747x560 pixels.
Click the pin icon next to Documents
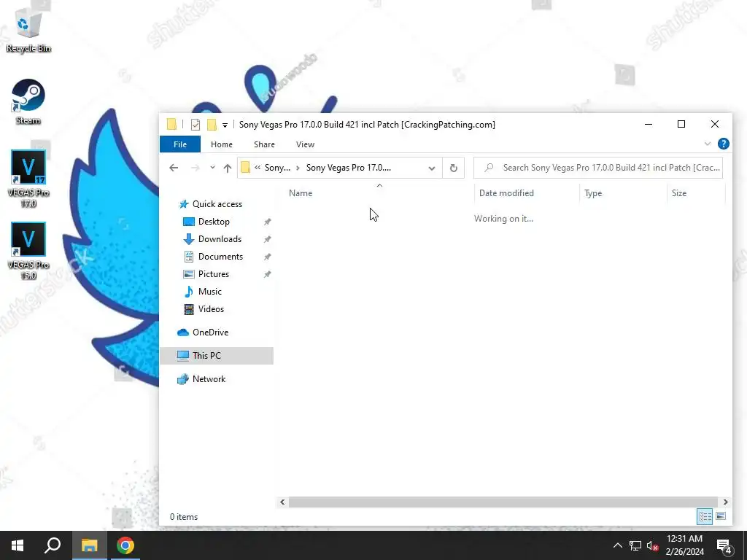coord(267,257)
